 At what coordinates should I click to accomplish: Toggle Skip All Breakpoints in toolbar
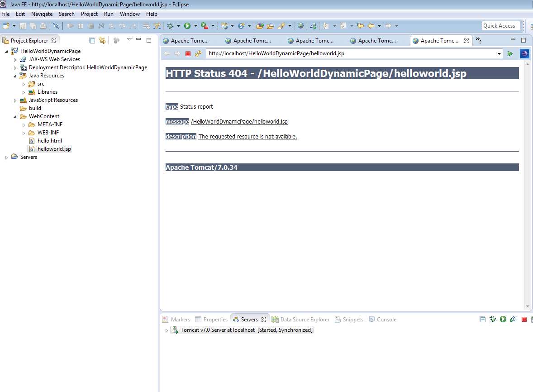56,26
